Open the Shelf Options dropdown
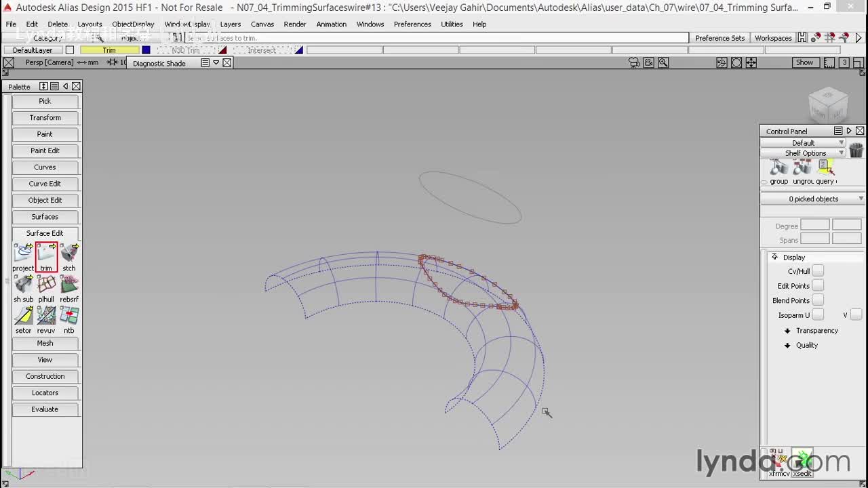The height and width of the screenshot is (488, 868). pyautogui.click(x=804, y=153)
